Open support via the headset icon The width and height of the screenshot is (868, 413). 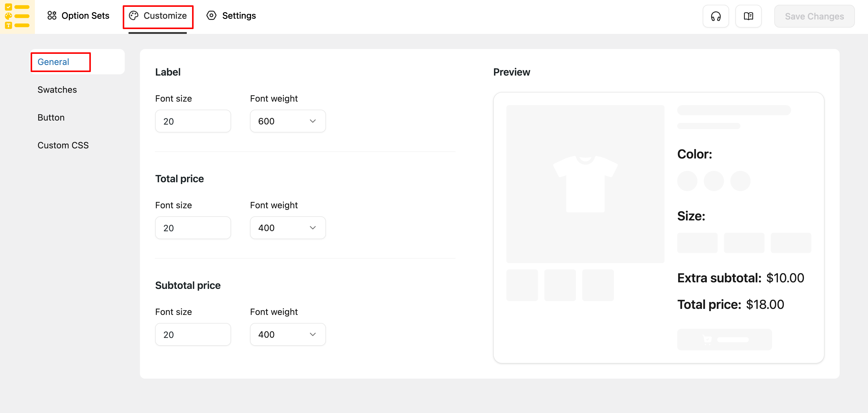[x=715, y=16]
